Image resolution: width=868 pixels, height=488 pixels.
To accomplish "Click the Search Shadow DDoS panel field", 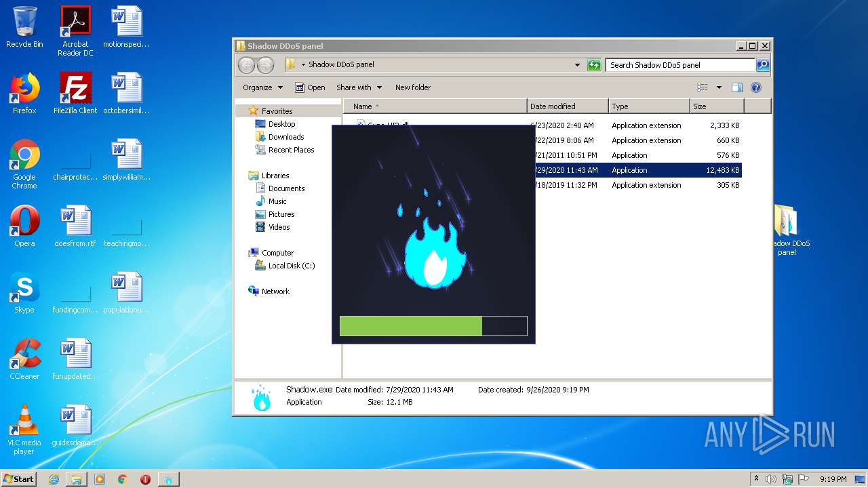I will pyautogui.click(x=680, y=65).
